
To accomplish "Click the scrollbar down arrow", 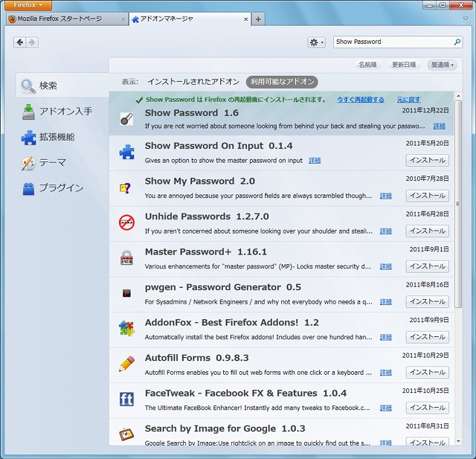I will point(458,441).
